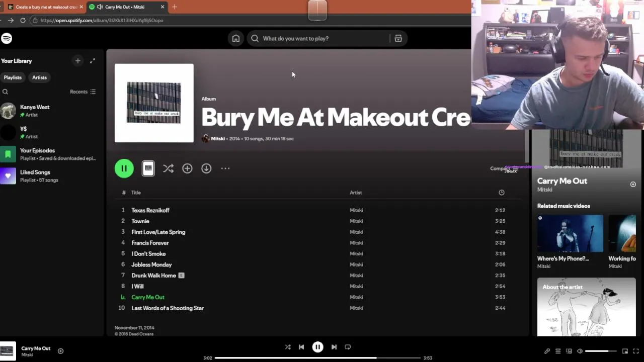Image resolution: width=644 pixels, height=362 pixels.
Task: Sort by Title column header
Action: pyautogui.click(x=136, y=193)
